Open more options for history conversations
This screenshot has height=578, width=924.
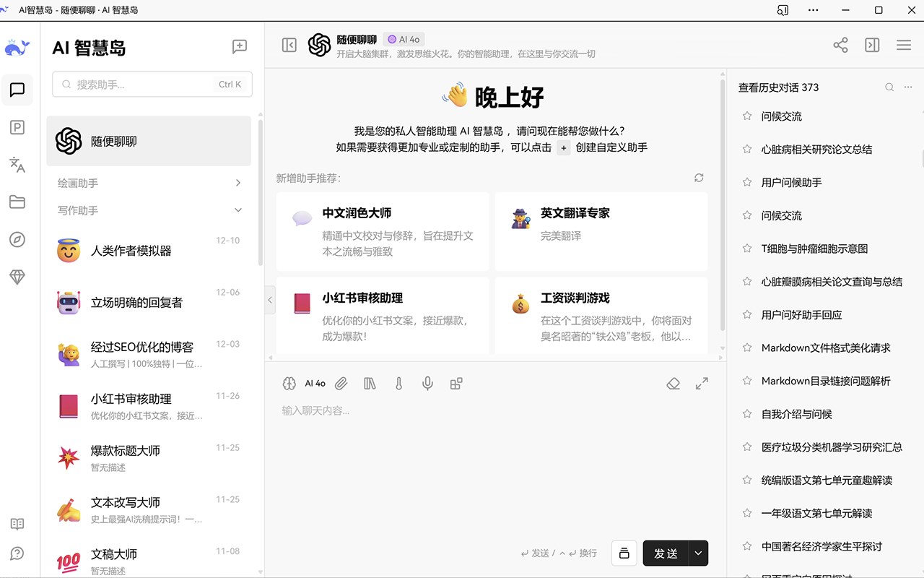(x=909, y=87)
